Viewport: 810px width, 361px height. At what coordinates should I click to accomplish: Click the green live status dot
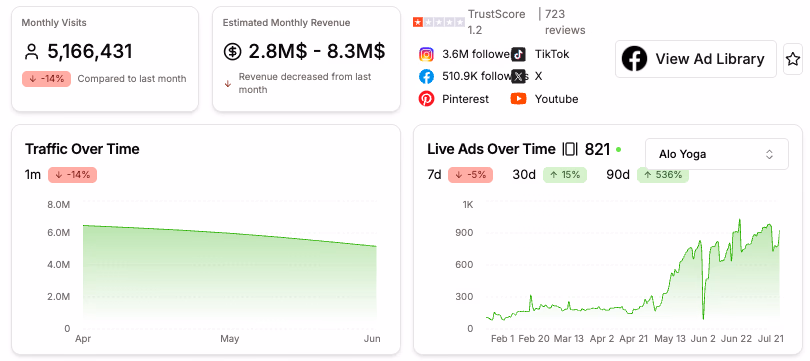point(618,150)
